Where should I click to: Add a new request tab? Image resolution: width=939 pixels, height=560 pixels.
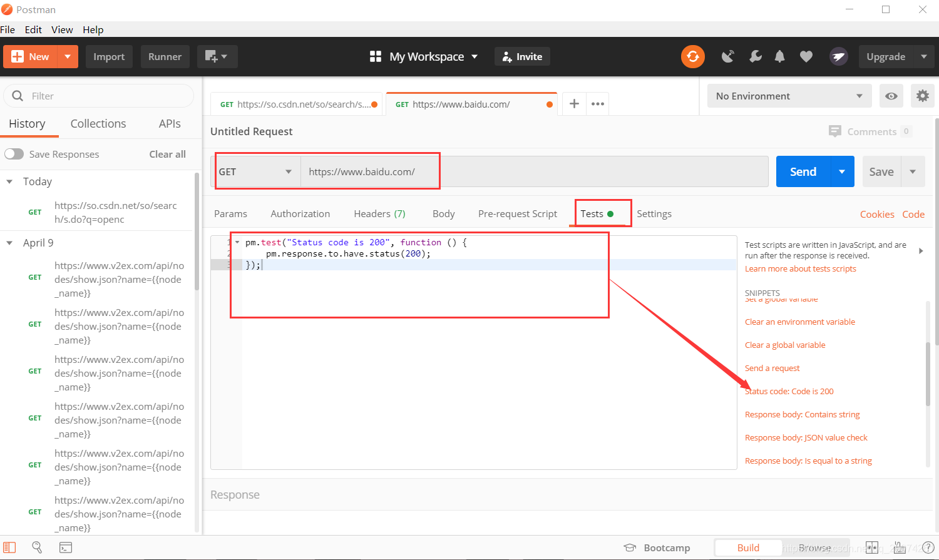tap(574, 104)
